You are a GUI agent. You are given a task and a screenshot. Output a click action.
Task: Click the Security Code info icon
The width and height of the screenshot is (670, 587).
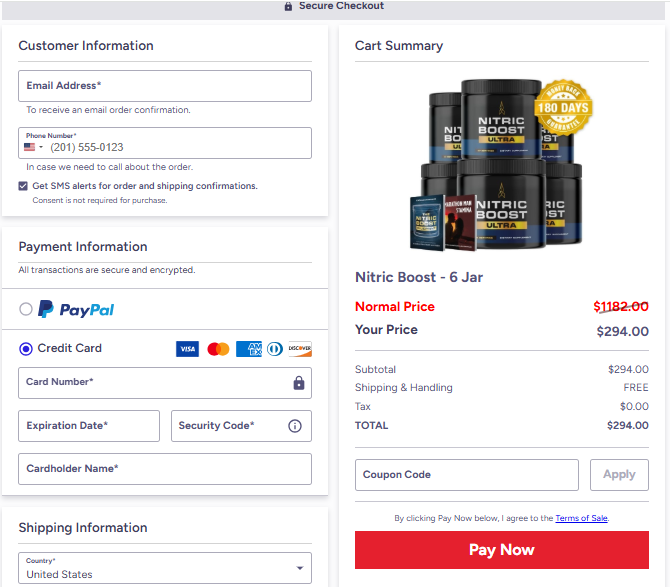point(295,426)
